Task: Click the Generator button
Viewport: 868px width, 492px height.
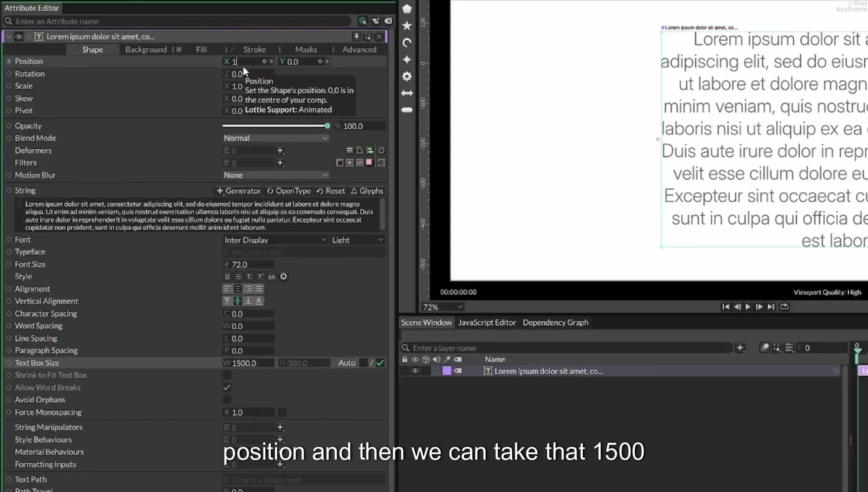Action: 239,191
